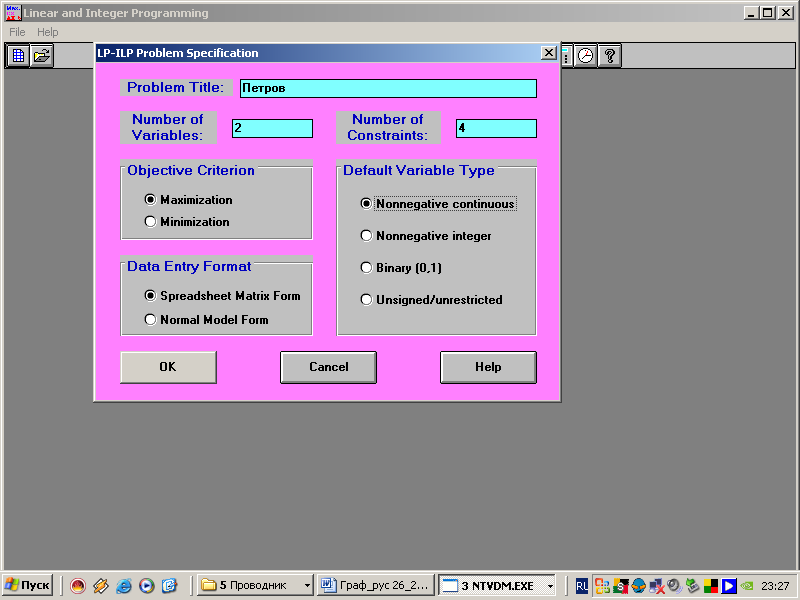800x600 pixels.
Task: Expand the NTVDM.EXE taskbar group dropdown
Action: tap(550, 586)
